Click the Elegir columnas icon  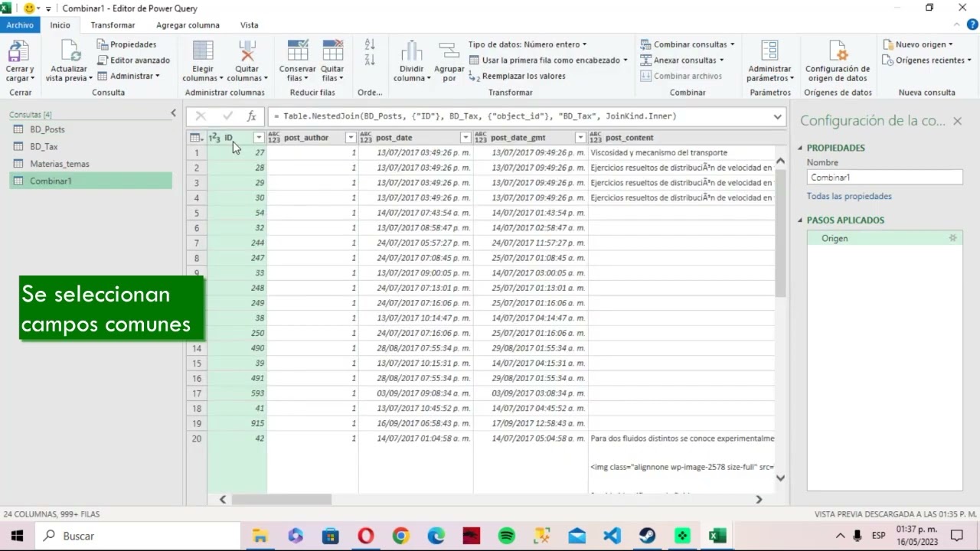click(203, 51)
